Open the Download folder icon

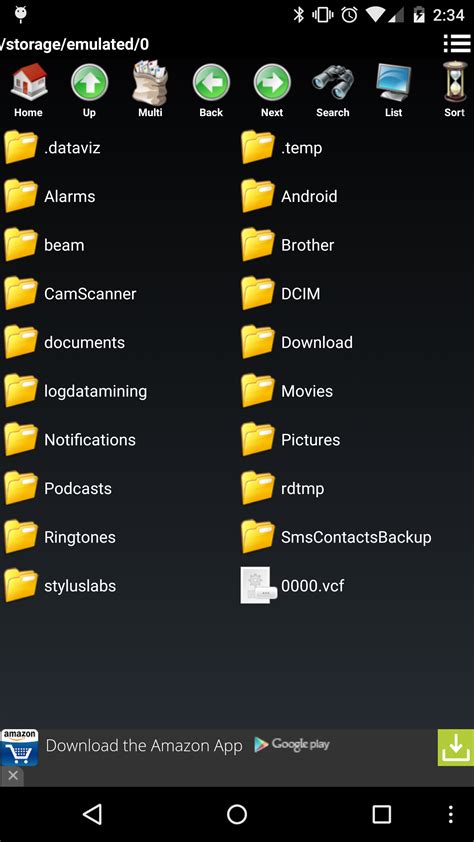click(258, 342)
